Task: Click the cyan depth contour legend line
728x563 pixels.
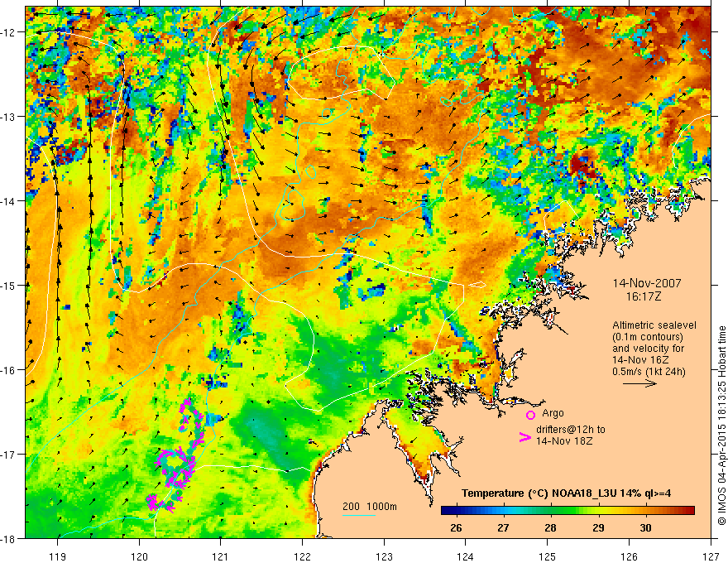Action: [359, 515]
